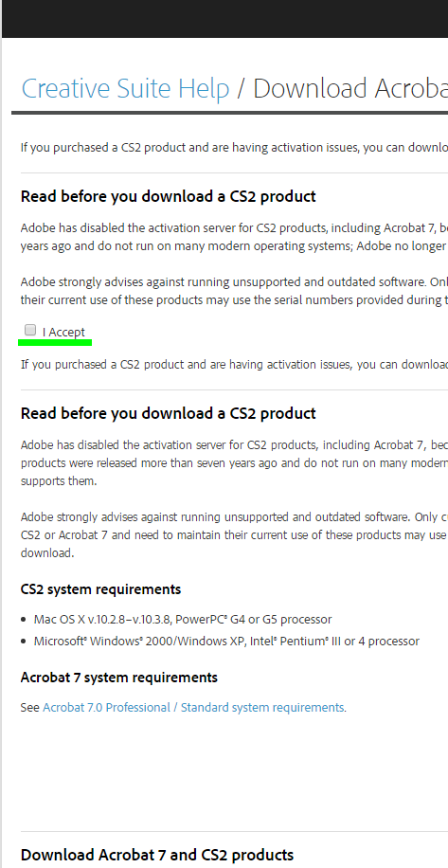
Task: Select the "Acrobat 7 system requirements" heading
Action: (119, 677)
